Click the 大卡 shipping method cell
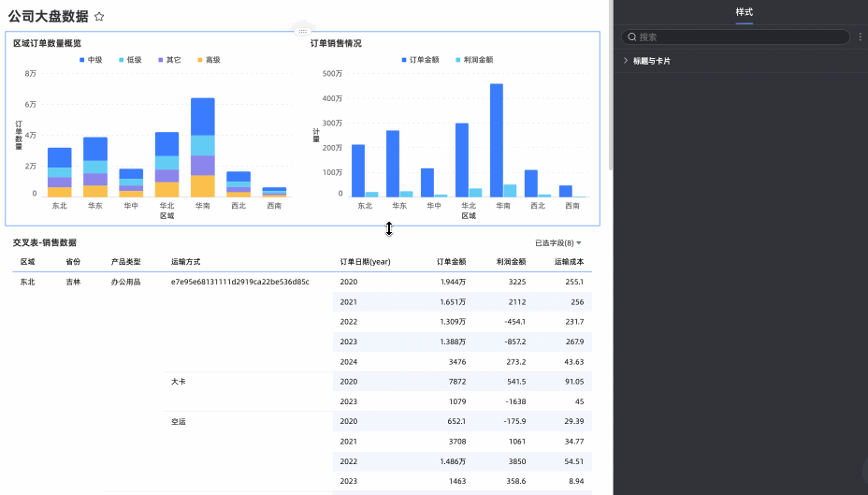Image resolution: width=868 pixels, height=495 pixels. (179, 382)
